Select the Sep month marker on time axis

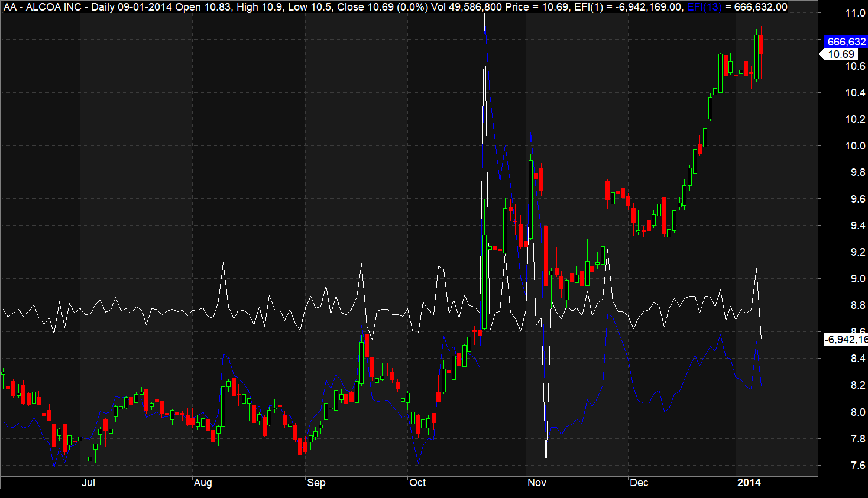(316, 483)
